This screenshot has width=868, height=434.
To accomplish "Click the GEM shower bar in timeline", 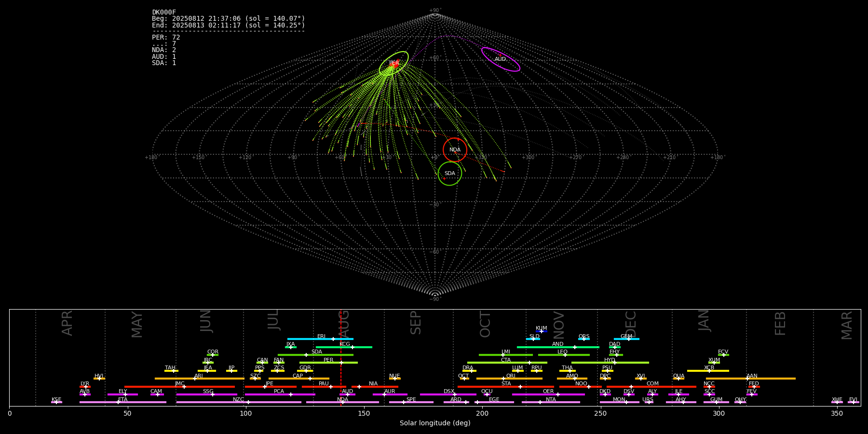I will pyautogui.click(x=626, y=339).
